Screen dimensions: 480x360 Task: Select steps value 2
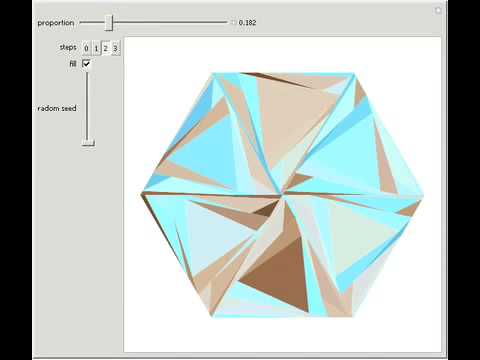[106, 49]
